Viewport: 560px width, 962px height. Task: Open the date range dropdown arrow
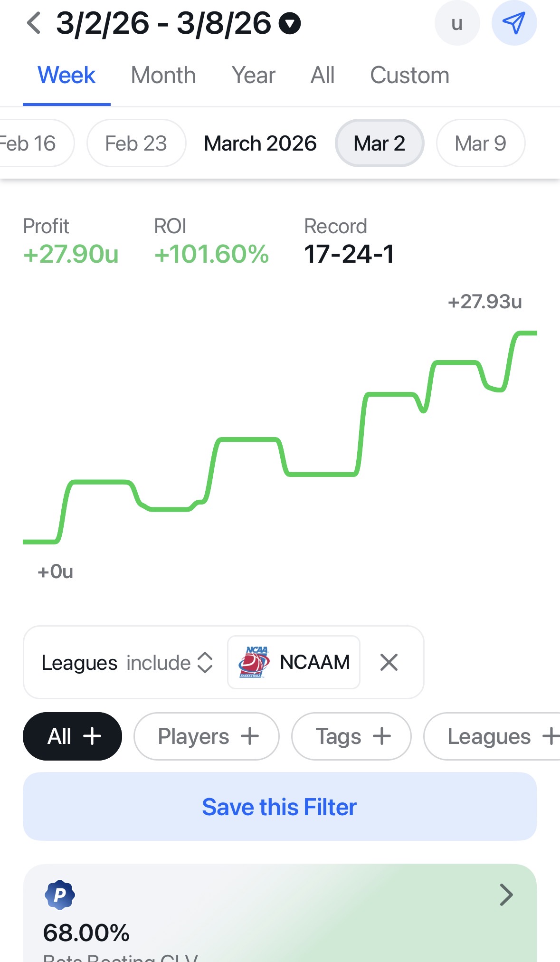tap(290, 23)
